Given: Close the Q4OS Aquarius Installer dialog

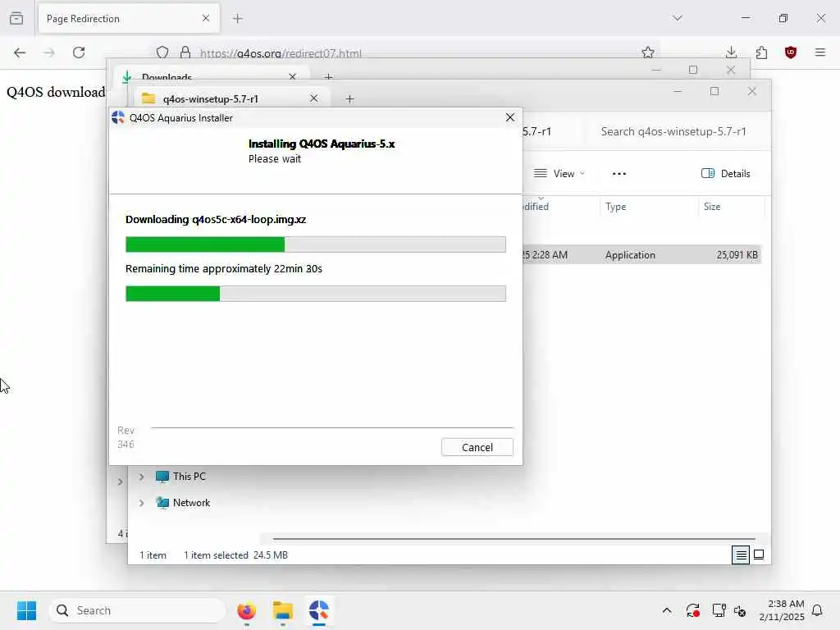Looking at the screenshot, I should [510, 117].
